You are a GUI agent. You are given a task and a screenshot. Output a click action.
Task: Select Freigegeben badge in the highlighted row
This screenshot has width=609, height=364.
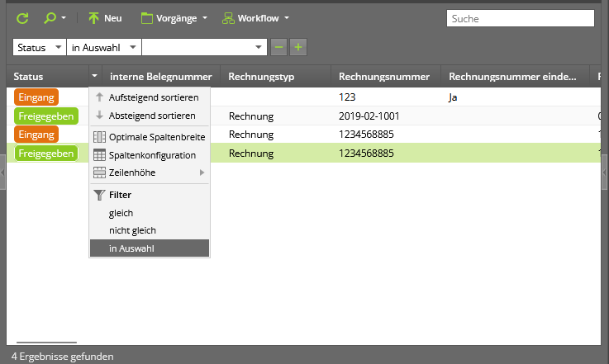45,154
